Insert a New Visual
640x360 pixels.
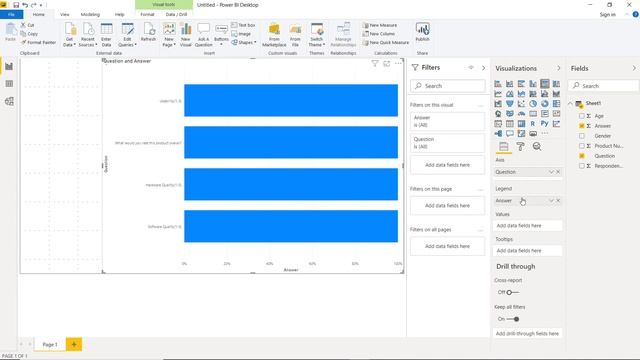[186, 35]
